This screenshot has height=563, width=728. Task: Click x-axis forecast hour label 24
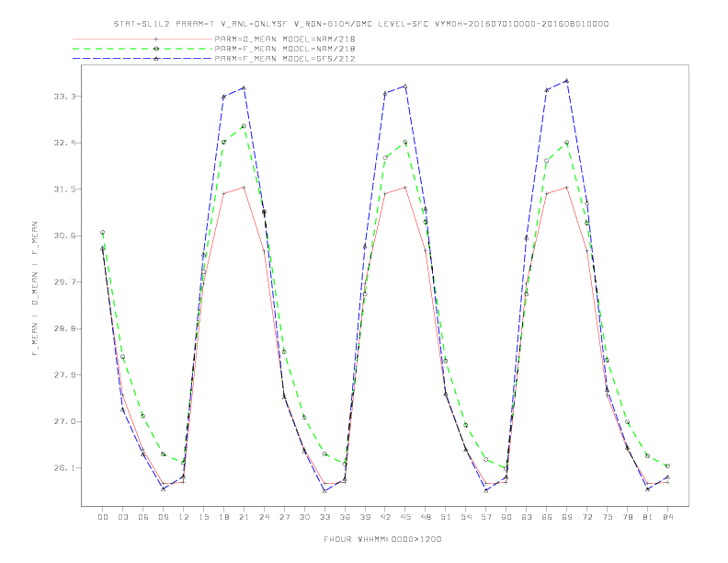[264, 517]
